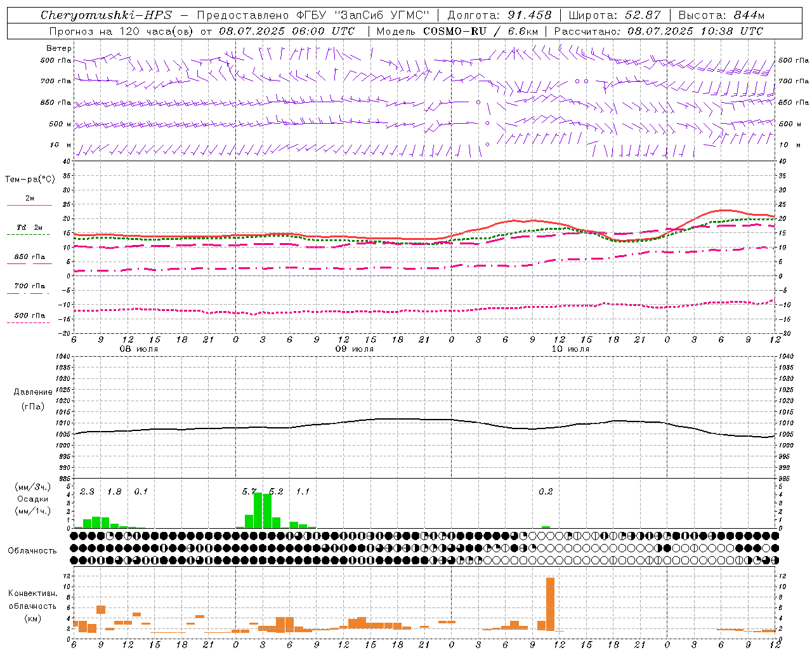Viewport: 812px width, 650px height.
Task: Click the '10 июля' date label
Action: [x=570, y=349]
